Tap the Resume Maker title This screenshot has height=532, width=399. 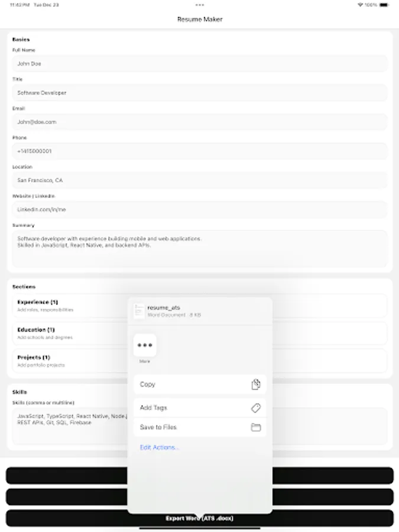200,20
